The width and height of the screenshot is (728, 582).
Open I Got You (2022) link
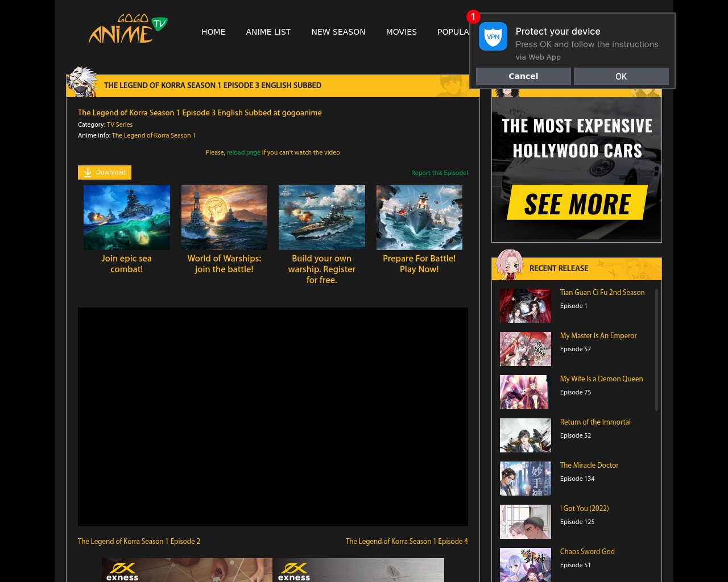coord(584,508)
